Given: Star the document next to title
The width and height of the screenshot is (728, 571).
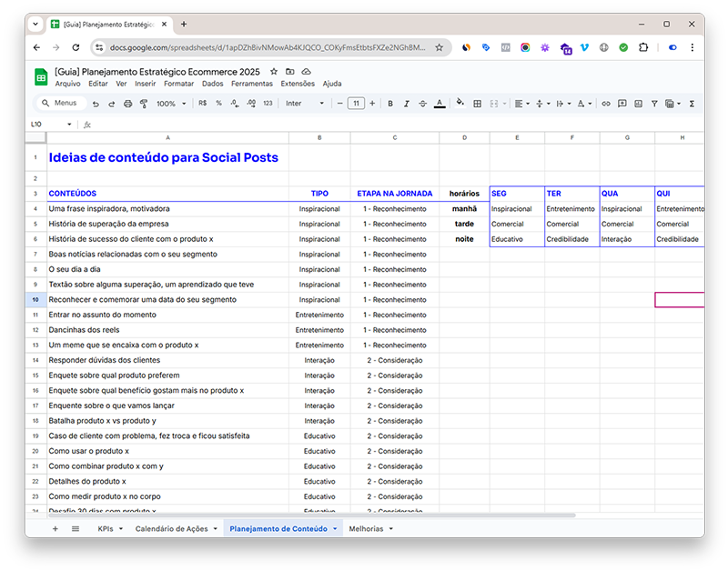Looking at the screenshot, I should click(x=274, y=72).
